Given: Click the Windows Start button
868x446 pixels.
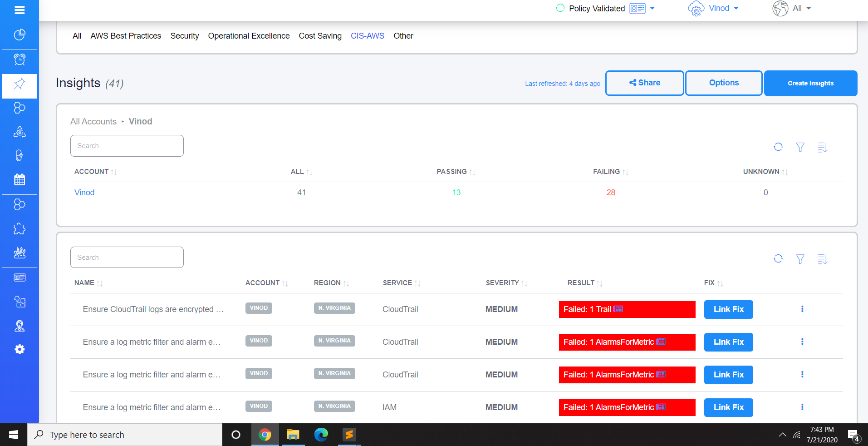Looking at the screenshot, I should pos(14,435).
